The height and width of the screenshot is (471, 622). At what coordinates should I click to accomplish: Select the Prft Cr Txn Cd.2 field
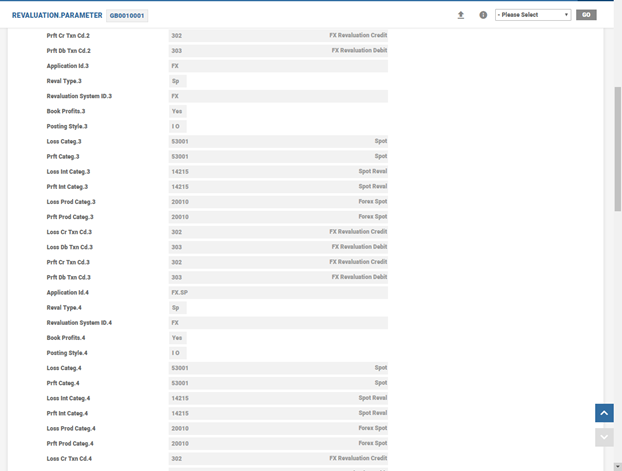point(278,35)
